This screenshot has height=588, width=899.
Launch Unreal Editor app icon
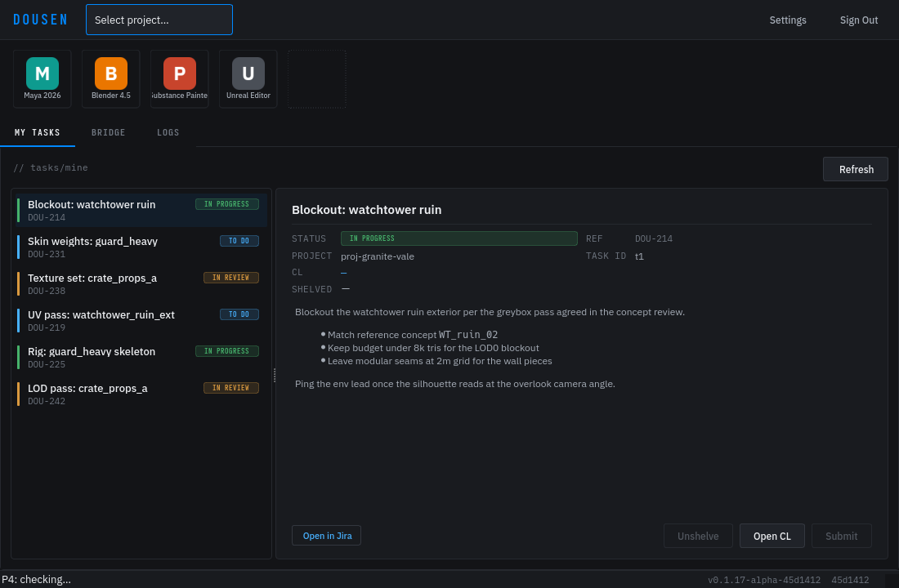click(248, 79)
